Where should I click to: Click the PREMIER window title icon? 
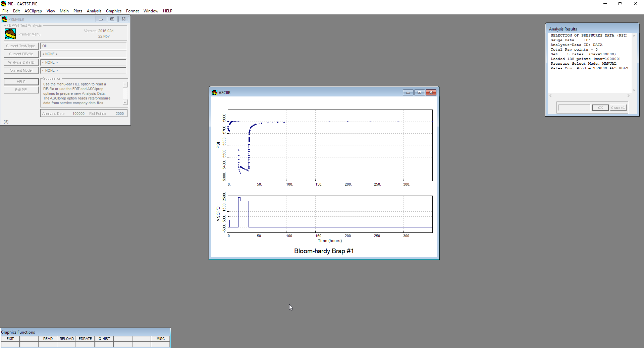(x=4, y=19)
